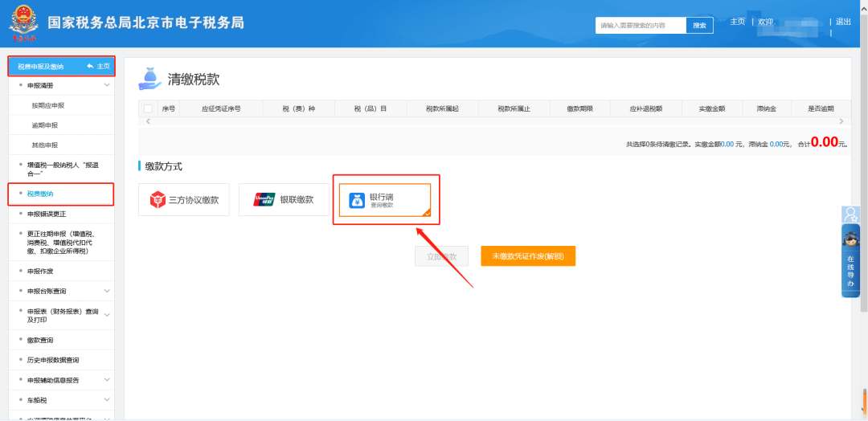Expand the 车船税 sidebar menu
The height and width of the screenshot is (421, 868).
107,399
